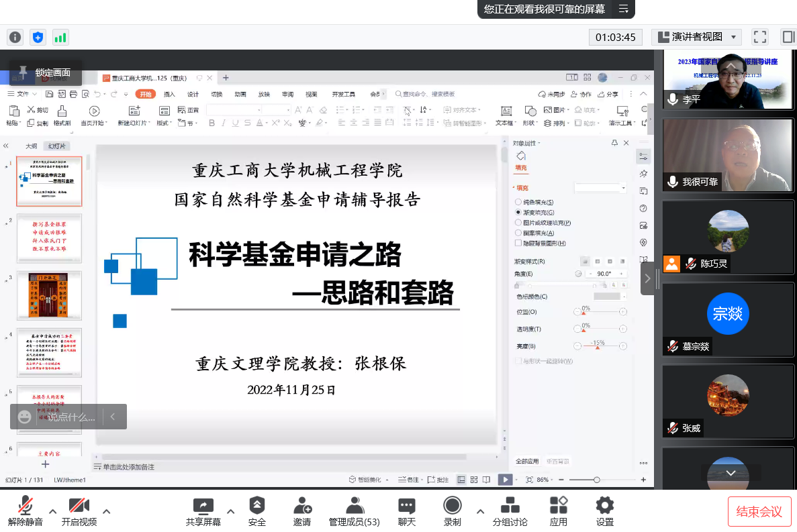The image size is (797, 532).
Task: Open the 大纲 outline tab
Action: [32, 146]
